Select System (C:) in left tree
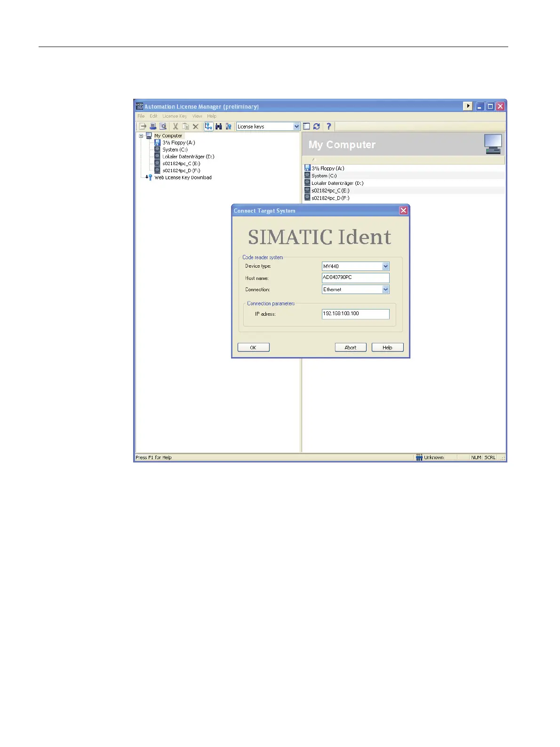The width and height of the screenshot is (560, 747). 175,150
